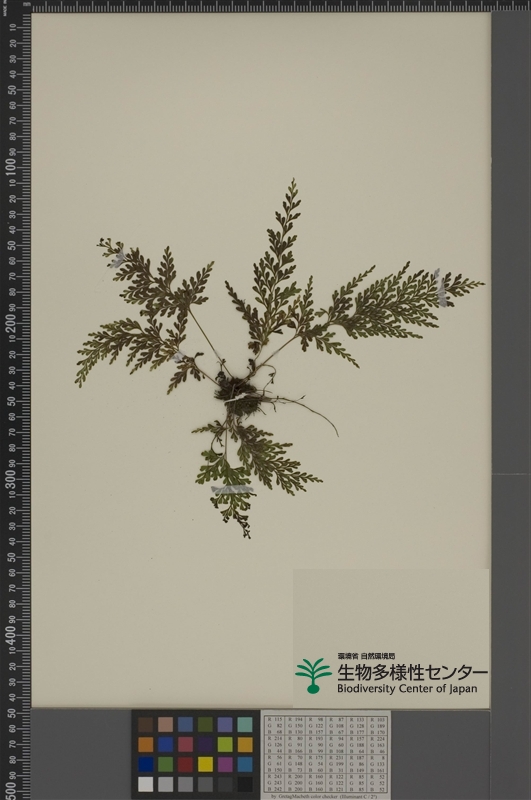
Task: Select the red swatch in the third row
Action: (x=185, y=764)
